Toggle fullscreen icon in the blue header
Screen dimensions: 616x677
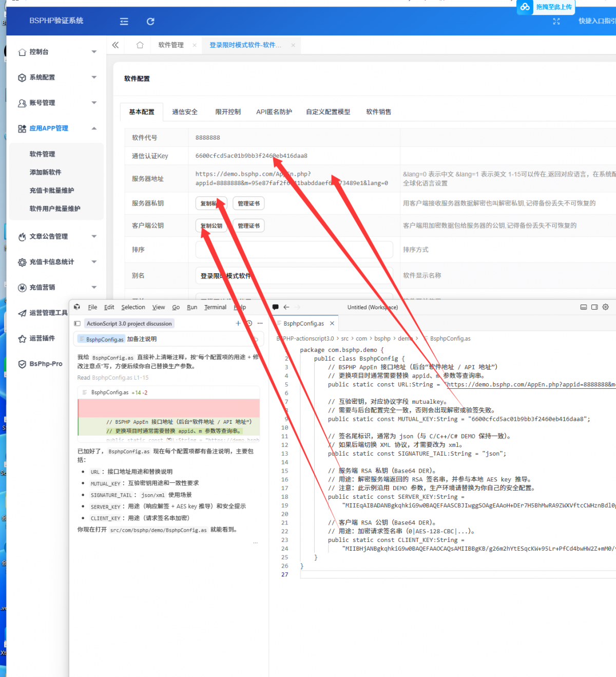click(556, 21)
